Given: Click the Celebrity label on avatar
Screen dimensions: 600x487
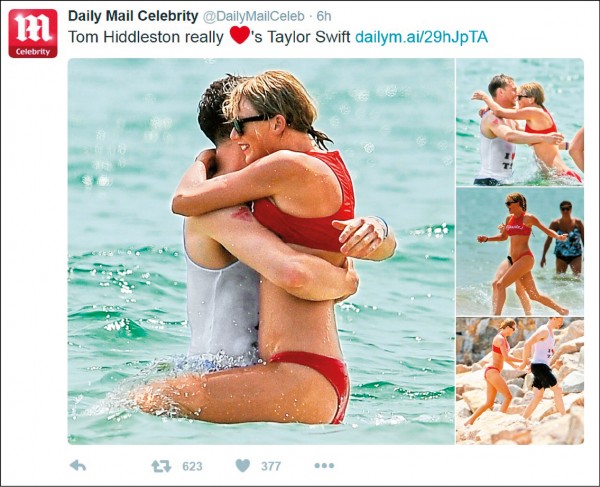Looking at the screenshot, I should click(x=33, y=52).
